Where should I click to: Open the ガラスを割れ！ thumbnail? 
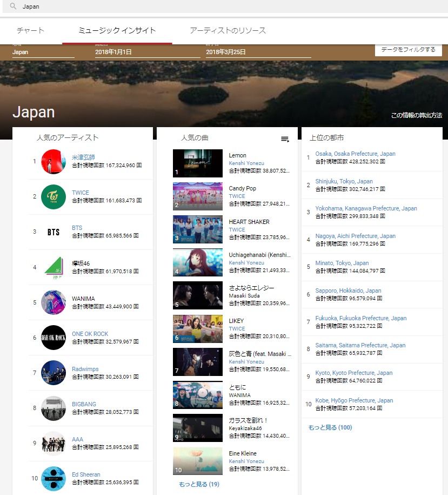(198, 428)
